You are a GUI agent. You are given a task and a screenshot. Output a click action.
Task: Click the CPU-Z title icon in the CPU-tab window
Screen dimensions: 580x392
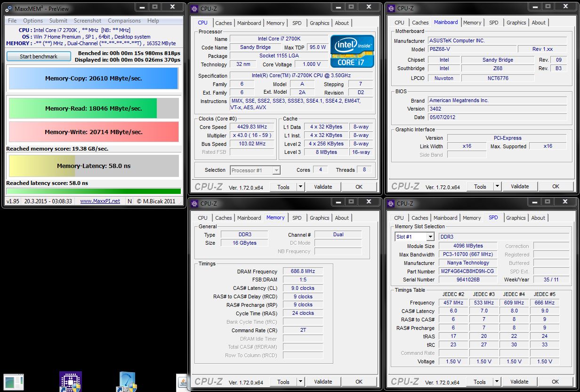pyautogui.click(x=195, y=8)
